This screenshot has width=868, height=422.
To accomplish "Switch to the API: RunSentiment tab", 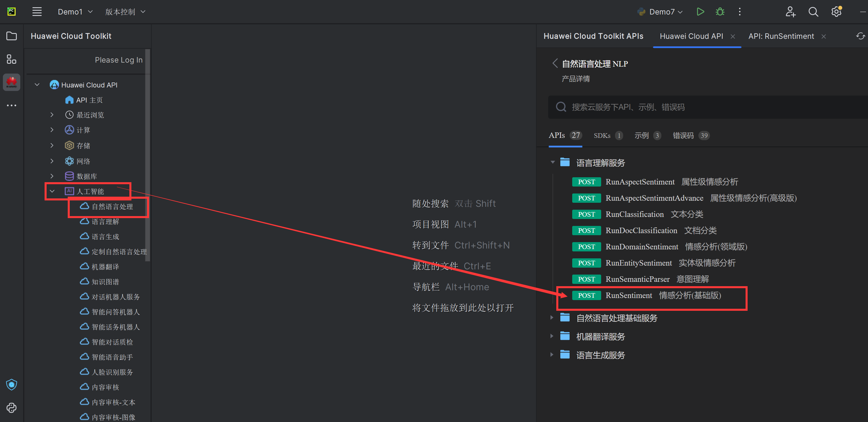I will (781, 36).
